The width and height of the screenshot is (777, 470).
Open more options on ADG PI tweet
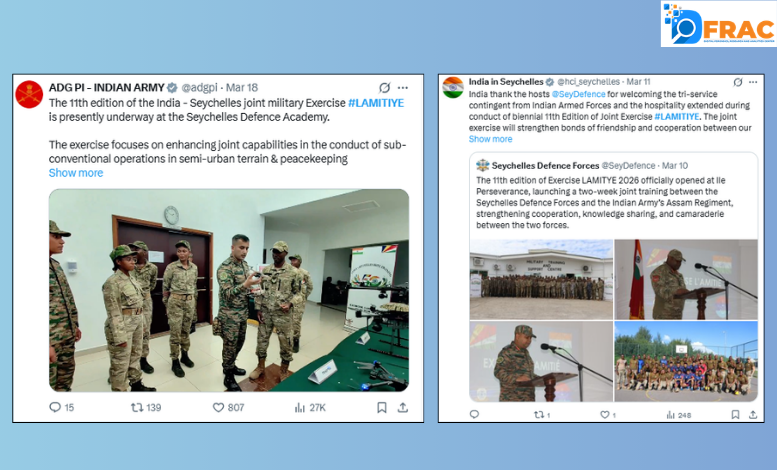[403, 88]
